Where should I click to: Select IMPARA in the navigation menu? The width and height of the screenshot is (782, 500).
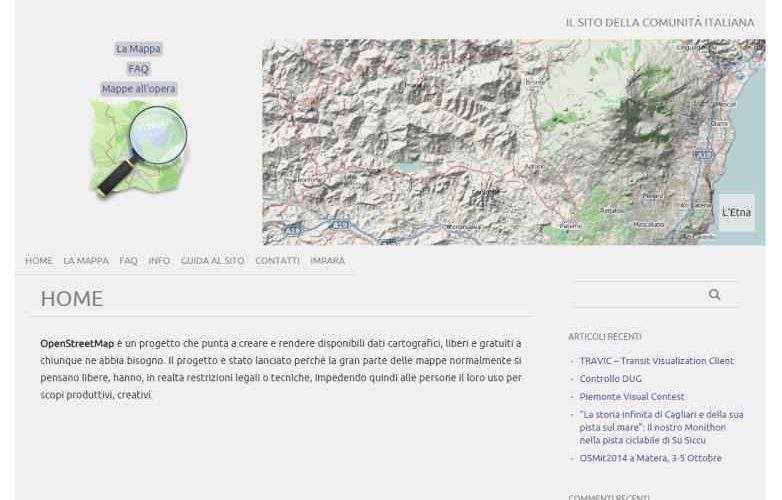click(x=327, y=261)
